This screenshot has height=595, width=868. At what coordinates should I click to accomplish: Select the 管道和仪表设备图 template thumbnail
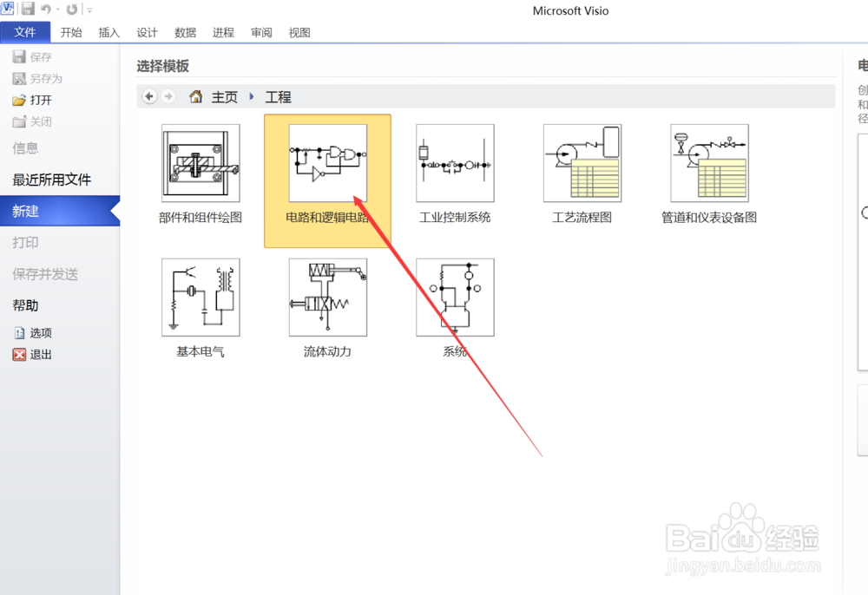(x=710, y=163)
